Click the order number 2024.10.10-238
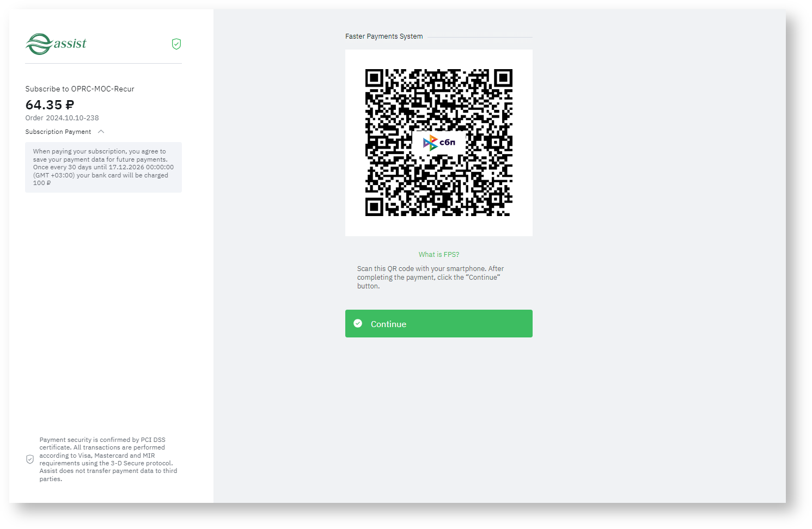 [x=72, y=118]
